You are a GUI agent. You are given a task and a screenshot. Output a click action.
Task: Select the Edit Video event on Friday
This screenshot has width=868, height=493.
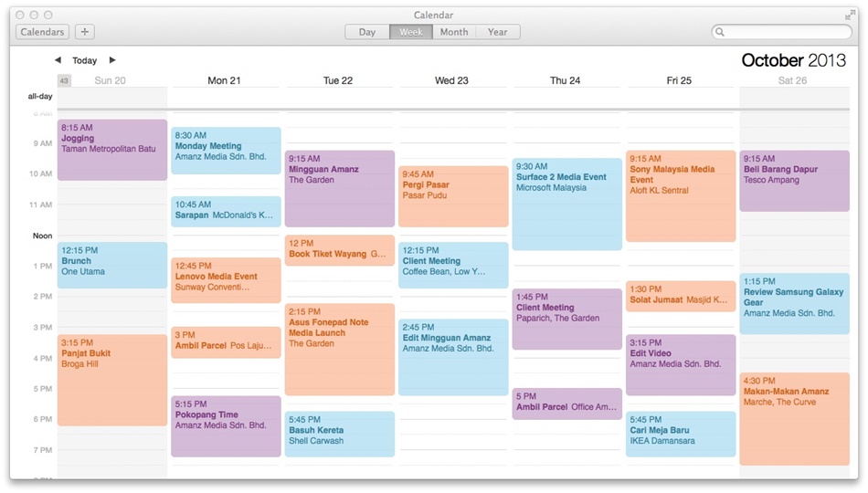[x=681, y=364]
